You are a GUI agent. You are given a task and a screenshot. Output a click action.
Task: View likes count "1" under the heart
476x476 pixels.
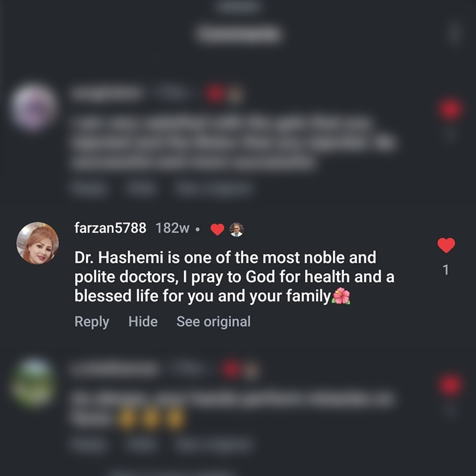point(446,270)
